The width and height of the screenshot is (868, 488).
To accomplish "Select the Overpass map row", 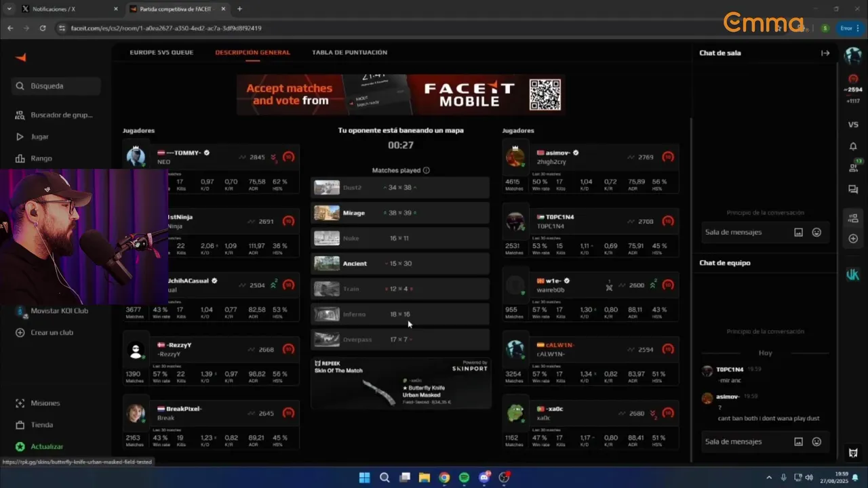I will coord(400,340).
